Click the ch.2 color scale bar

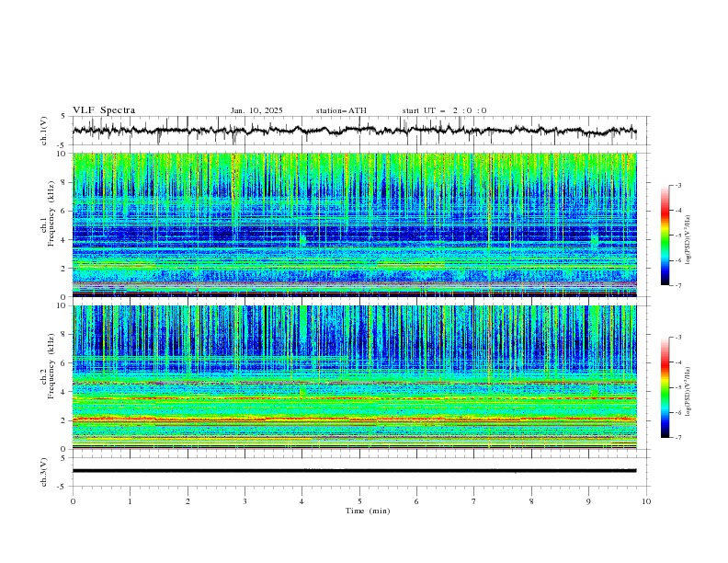(x=665, y=387)
